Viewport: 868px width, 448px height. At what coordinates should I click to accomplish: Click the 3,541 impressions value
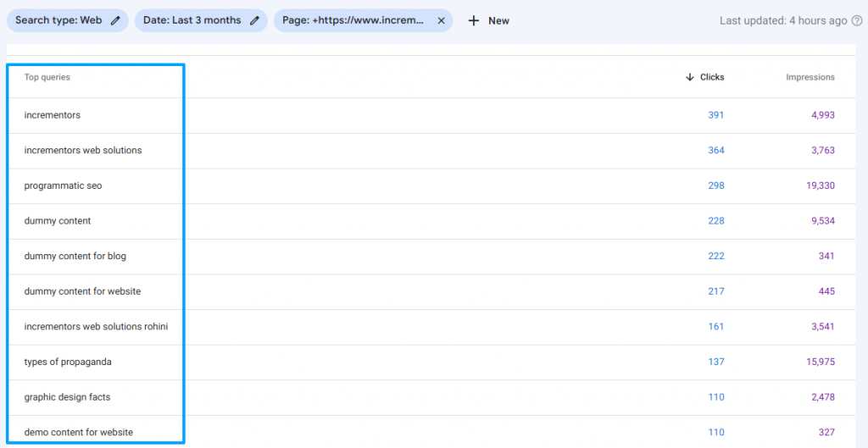point(823,327)
